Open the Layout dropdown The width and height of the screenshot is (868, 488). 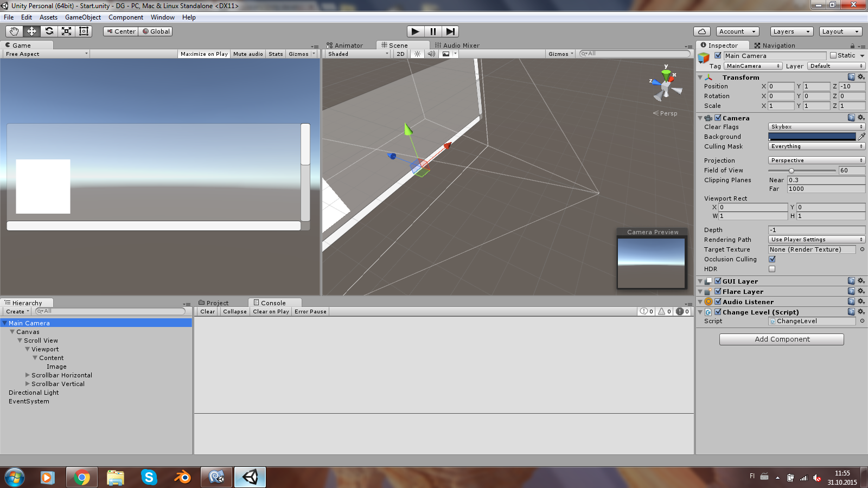[840, 31]
